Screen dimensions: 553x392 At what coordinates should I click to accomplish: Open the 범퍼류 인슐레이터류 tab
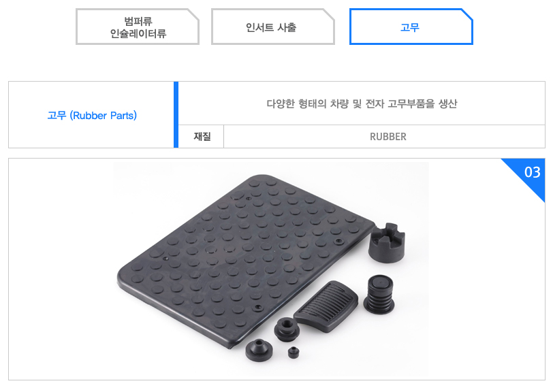coord(138,27)
